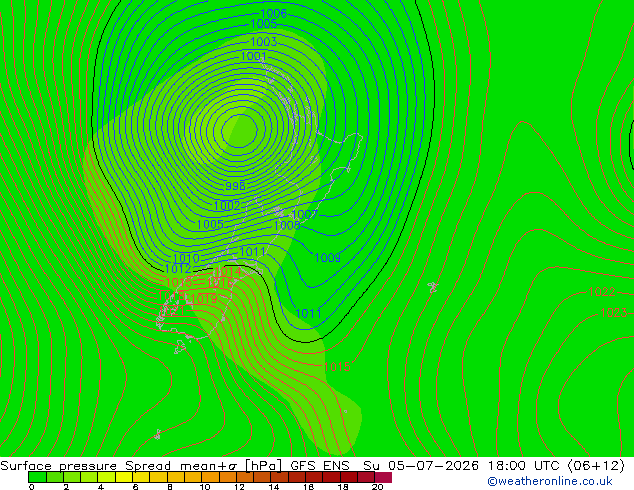This screenshot has width=634, height=490.
Task: Click the red 1014 isobar label
Action: [x=228, y=272]
